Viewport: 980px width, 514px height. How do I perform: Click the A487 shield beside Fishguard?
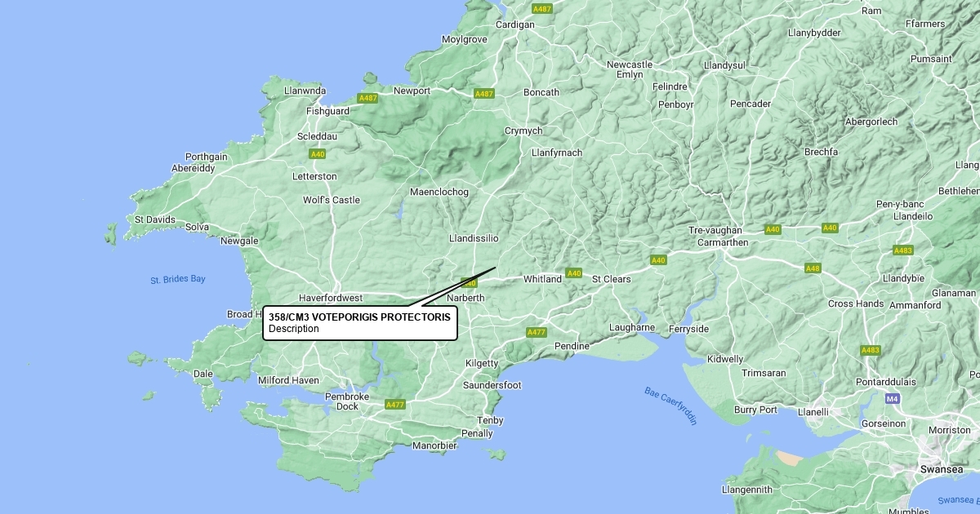point(368,98)
